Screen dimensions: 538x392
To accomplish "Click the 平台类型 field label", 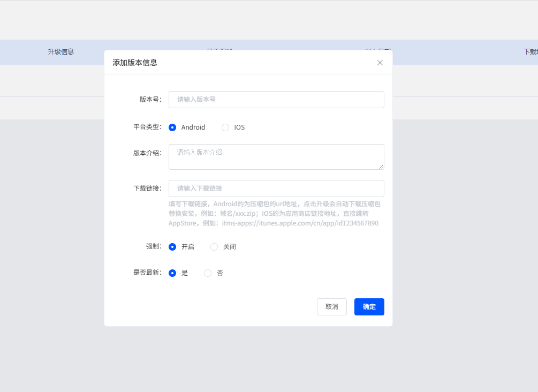I will pos(147,127).
